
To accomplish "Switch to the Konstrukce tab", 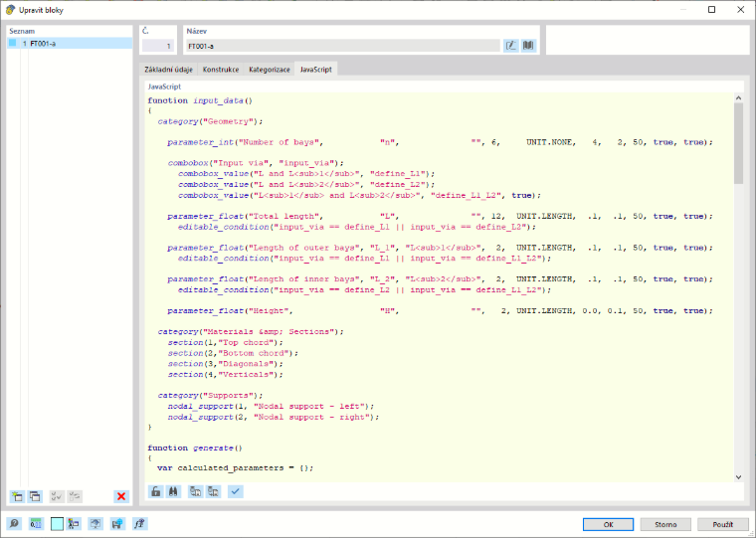I will pos(221,70).
